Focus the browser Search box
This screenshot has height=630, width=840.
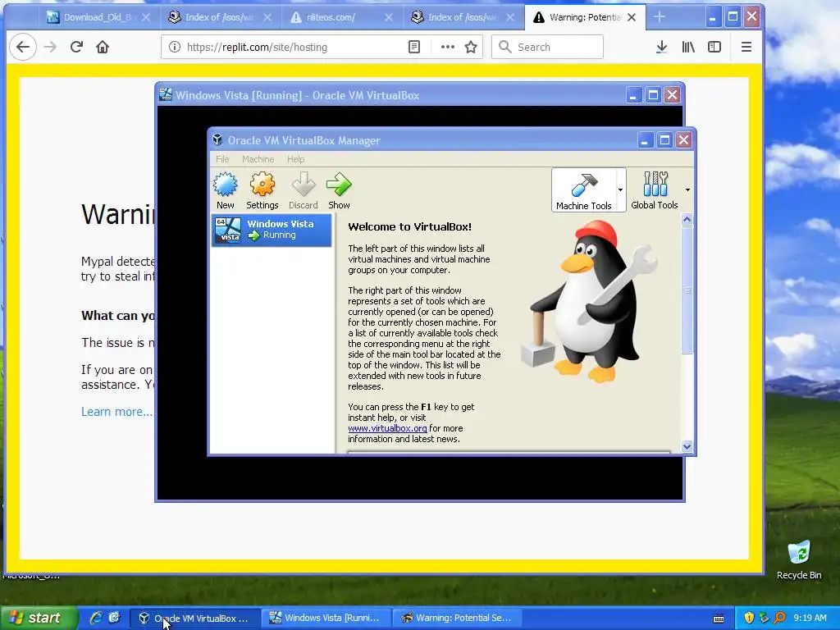(x=547, y=47)
